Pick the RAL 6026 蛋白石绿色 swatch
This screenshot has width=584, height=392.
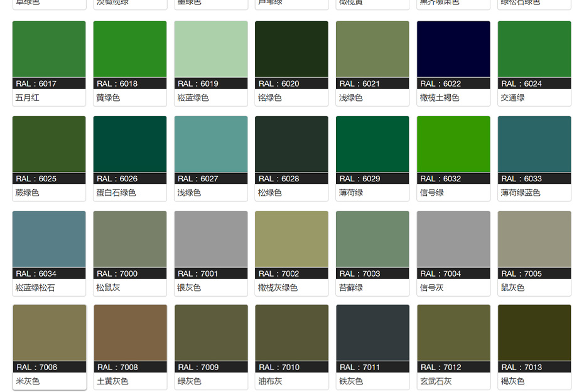click(130, 145)
